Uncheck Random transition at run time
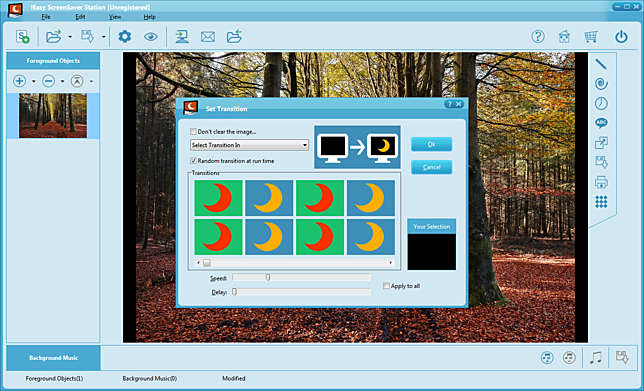 pos(193,161)
